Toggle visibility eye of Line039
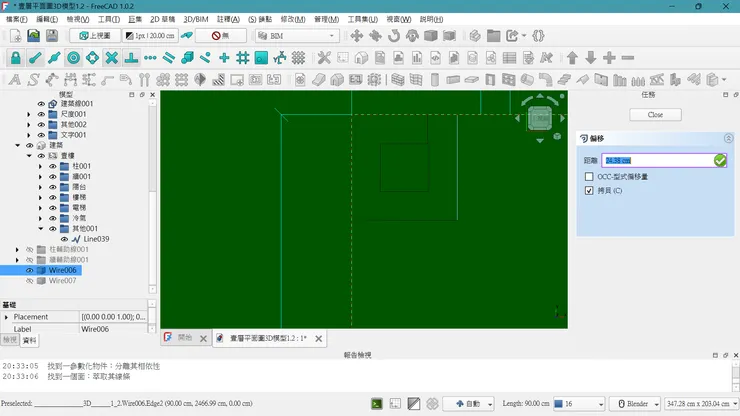Screen dimensions: 740x416 pyautogui.click(x=64, y=239)
